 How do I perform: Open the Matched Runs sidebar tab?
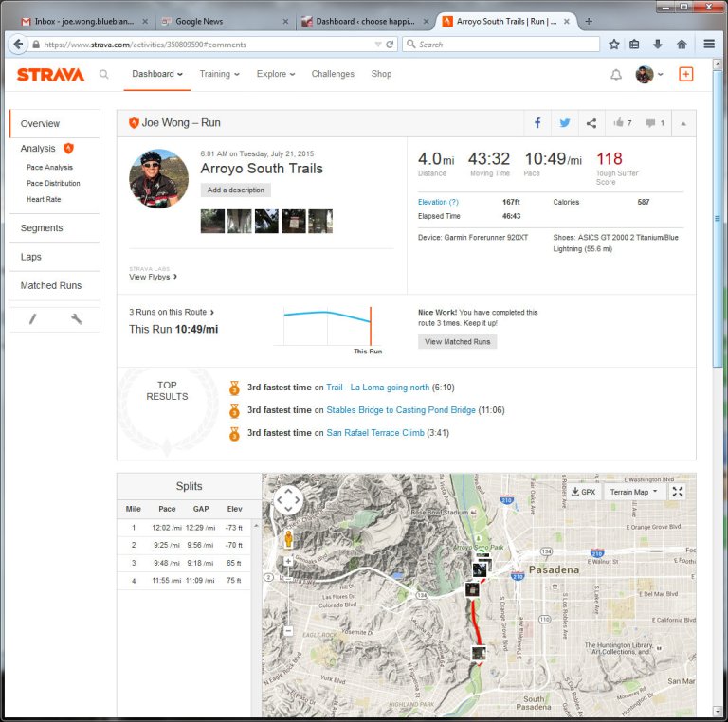coord(55,285)
